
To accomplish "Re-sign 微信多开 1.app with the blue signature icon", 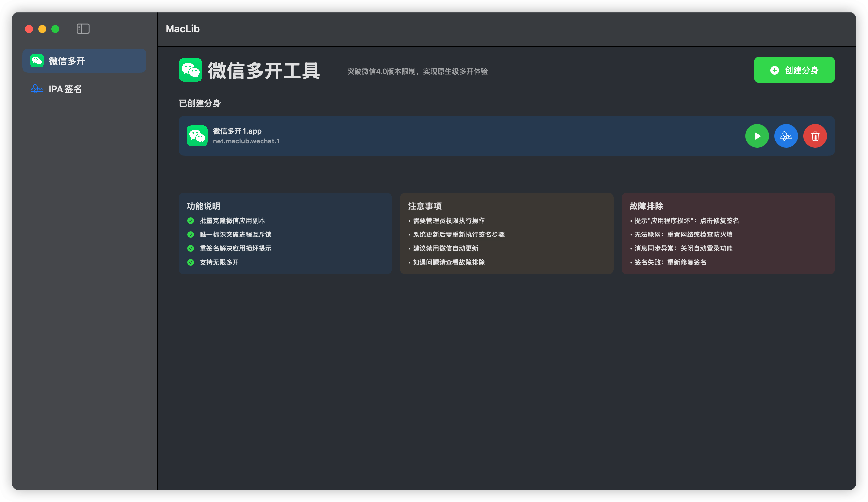I will tap(786, 136).
